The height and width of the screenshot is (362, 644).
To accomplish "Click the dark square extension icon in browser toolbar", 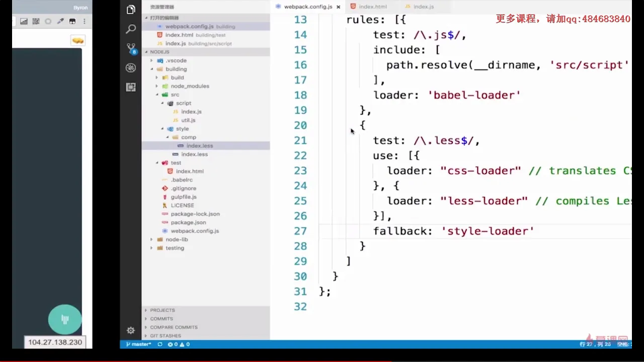I will (x=72, y=22).
